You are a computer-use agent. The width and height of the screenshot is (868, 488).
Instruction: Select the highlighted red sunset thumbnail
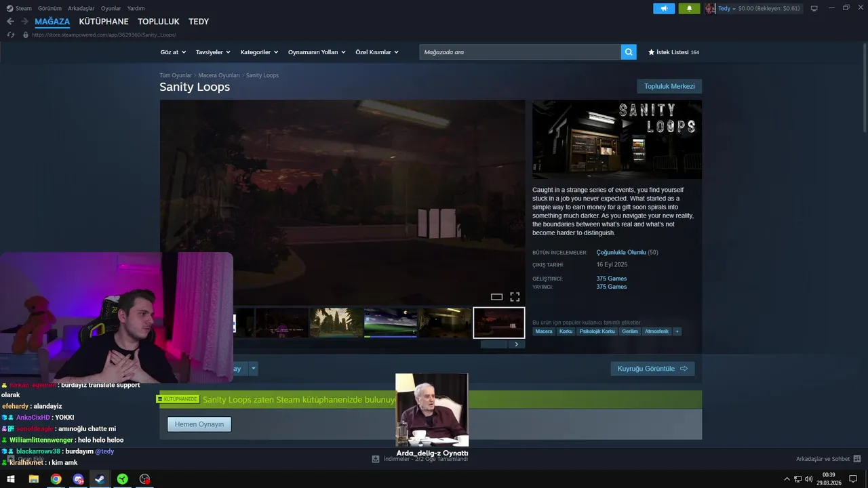[x=499, y=323]
